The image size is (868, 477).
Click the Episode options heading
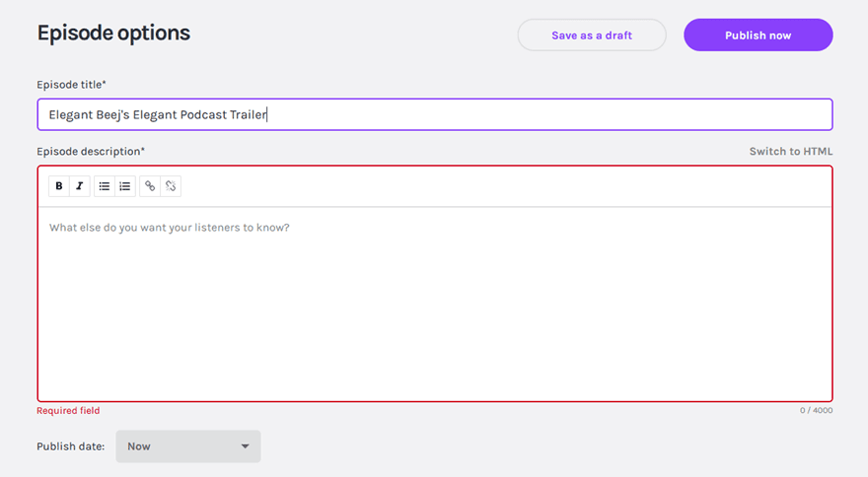click(113, 33)
